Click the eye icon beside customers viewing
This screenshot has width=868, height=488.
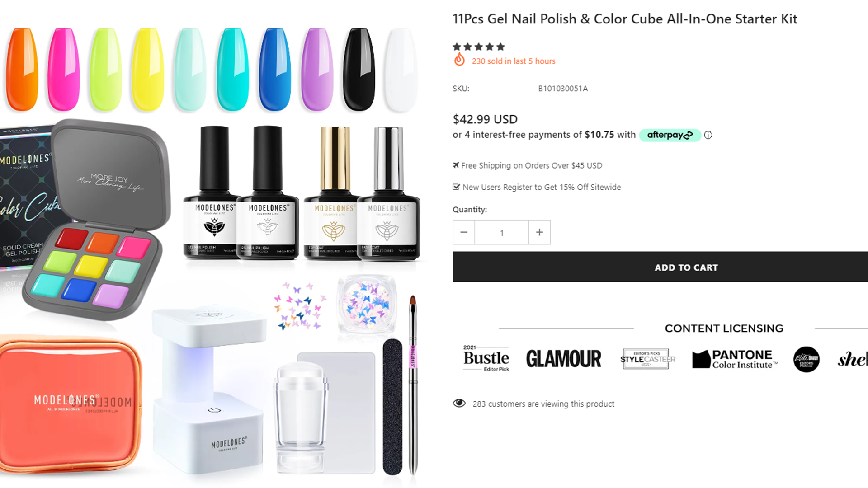459,403
